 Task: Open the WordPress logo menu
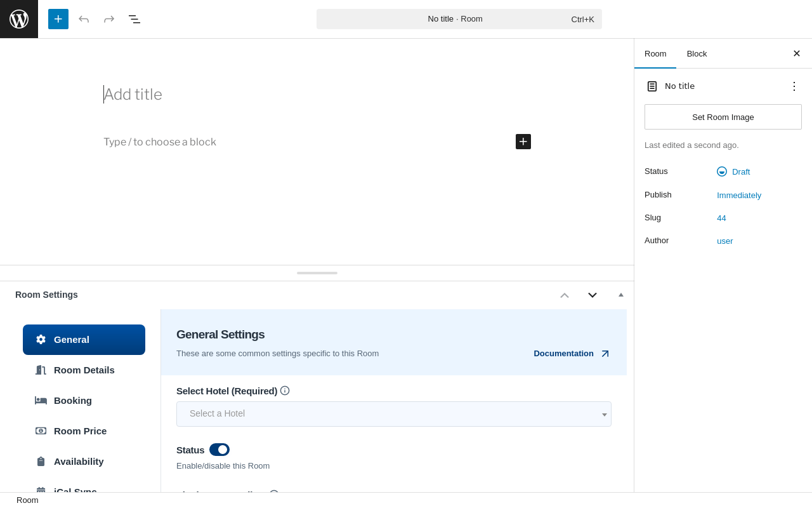coord(19,19)
